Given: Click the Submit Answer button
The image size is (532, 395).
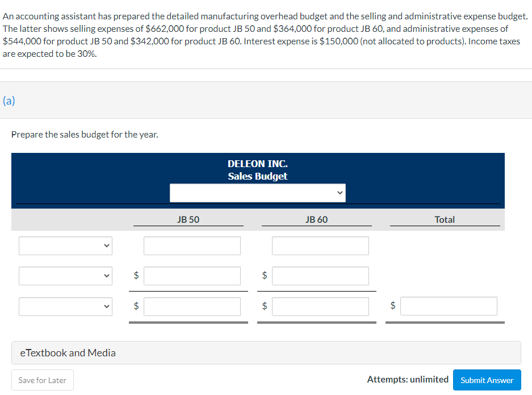Looking at the screenshot, I should tap(487, 380).
